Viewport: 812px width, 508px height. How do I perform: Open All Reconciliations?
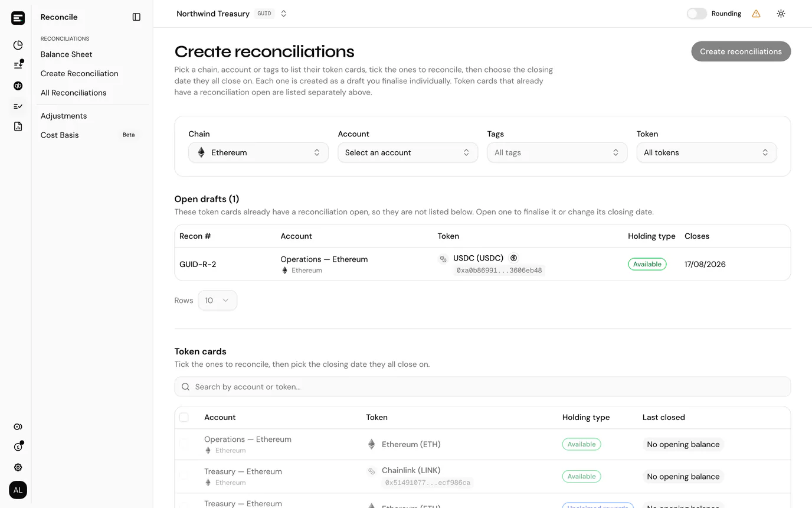point(73,93)
